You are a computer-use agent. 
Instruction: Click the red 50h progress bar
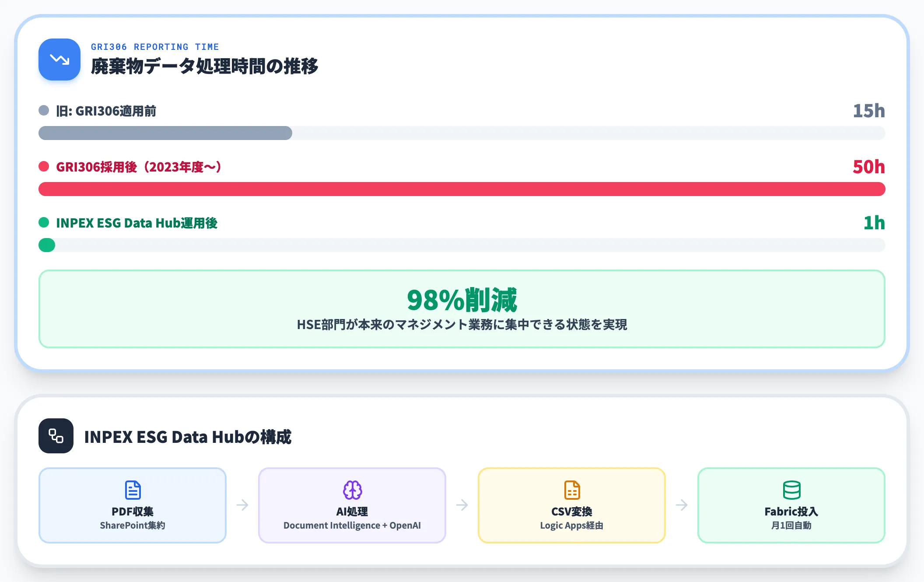462,189
